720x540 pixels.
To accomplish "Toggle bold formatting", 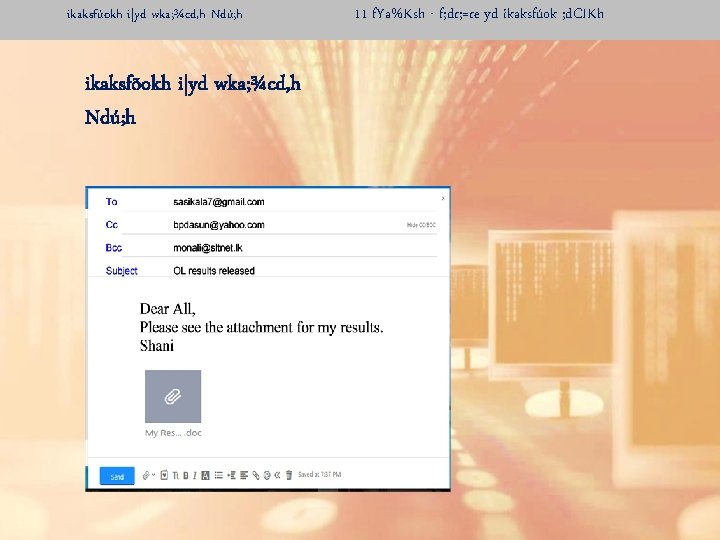I will click(x=186, y=475).
